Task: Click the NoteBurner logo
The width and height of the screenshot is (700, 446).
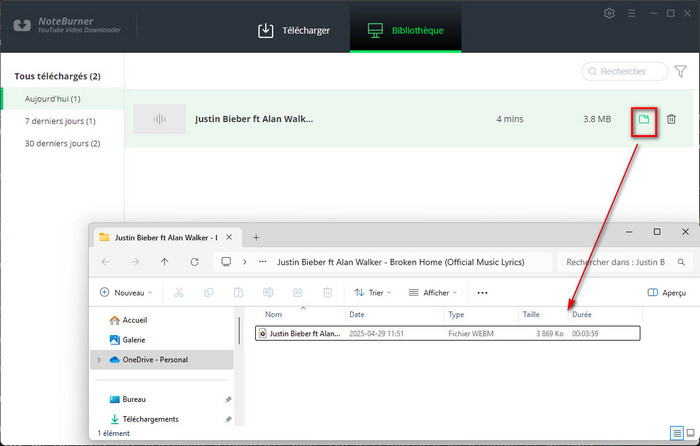Action: 67,25
